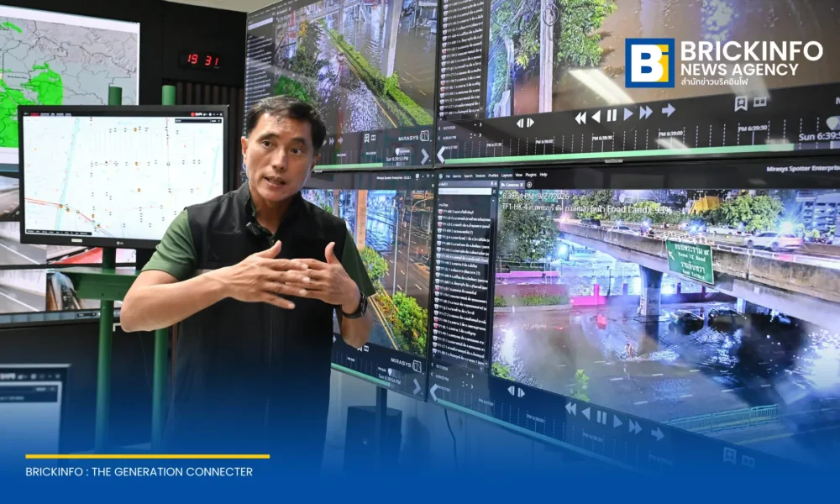840x504 pixels.
Task: Click the device list search field
Action: (x=465, y=192)
